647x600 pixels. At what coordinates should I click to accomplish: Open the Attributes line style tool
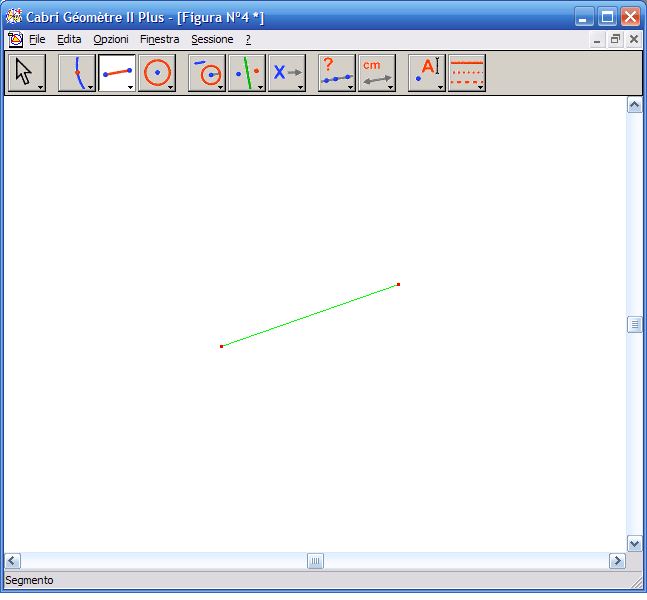(x=467, y=73)
